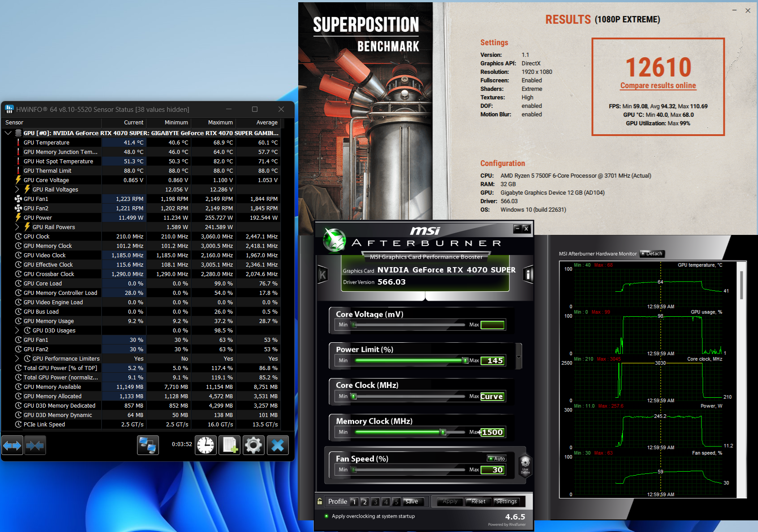Viewport: 758px width, 532px height.
Task: Click the dropdown arrow beside Power Limit
Action: click(519, 357)
